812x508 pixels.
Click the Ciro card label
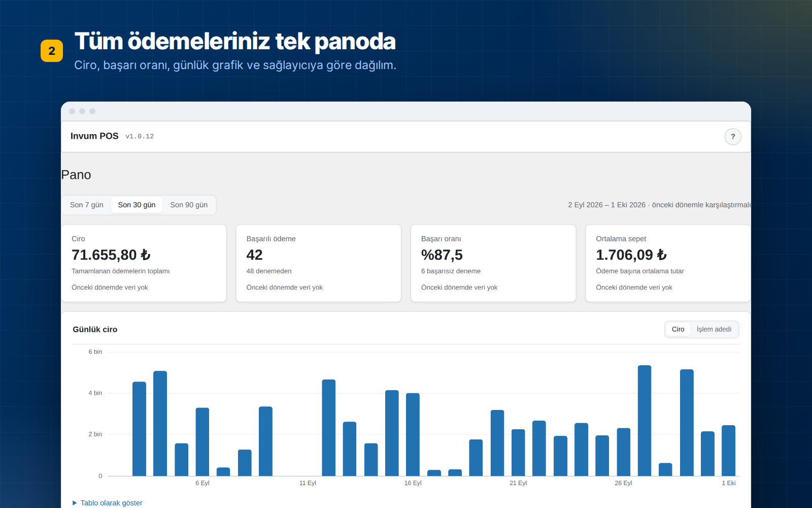point(79,239)
